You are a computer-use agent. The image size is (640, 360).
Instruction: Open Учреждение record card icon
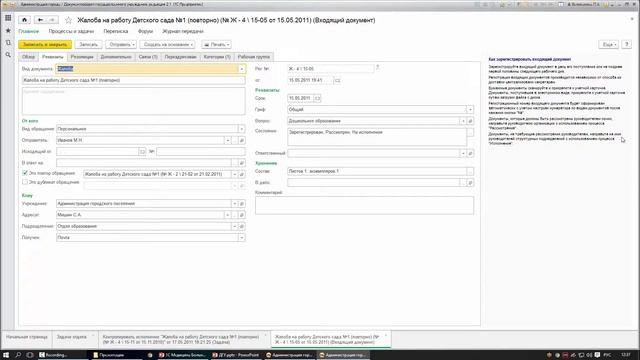(x=242, y=204)
